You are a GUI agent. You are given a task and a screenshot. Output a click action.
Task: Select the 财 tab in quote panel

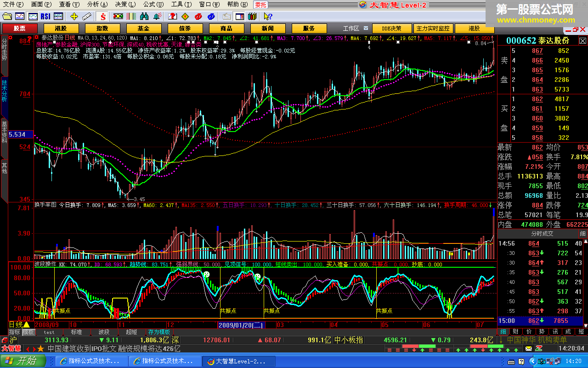coord(516,331)
